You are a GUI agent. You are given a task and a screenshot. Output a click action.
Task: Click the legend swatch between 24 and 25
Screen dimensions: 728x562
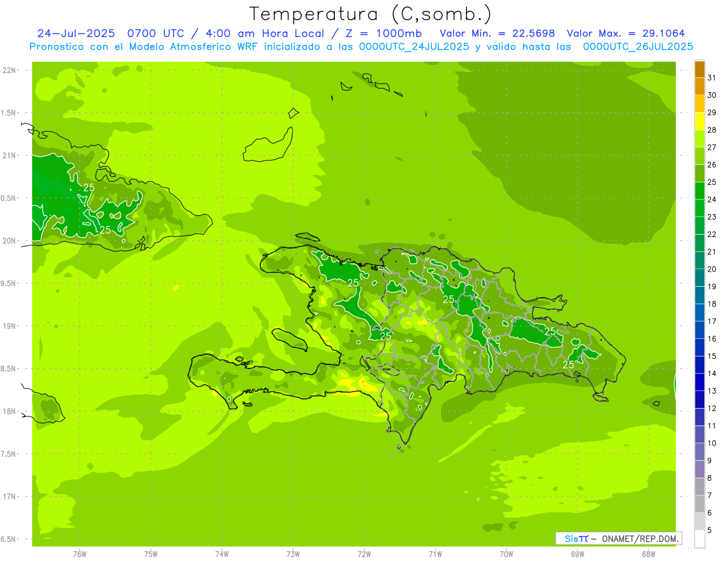699,191
